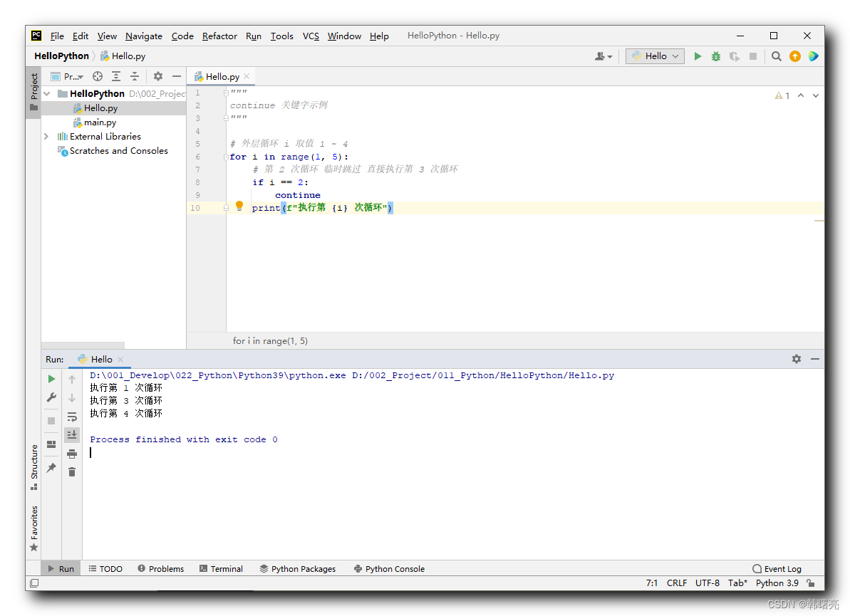The height and width of the screenshot is (616, 850).
Task: Select the Hello.py editor tab
Action: tap(221, 76)
